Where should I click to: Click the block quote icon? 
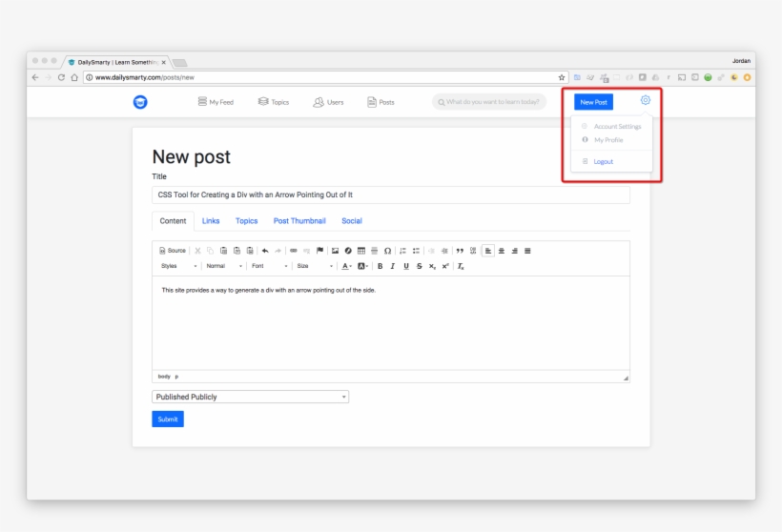click(x=460, y=251)
